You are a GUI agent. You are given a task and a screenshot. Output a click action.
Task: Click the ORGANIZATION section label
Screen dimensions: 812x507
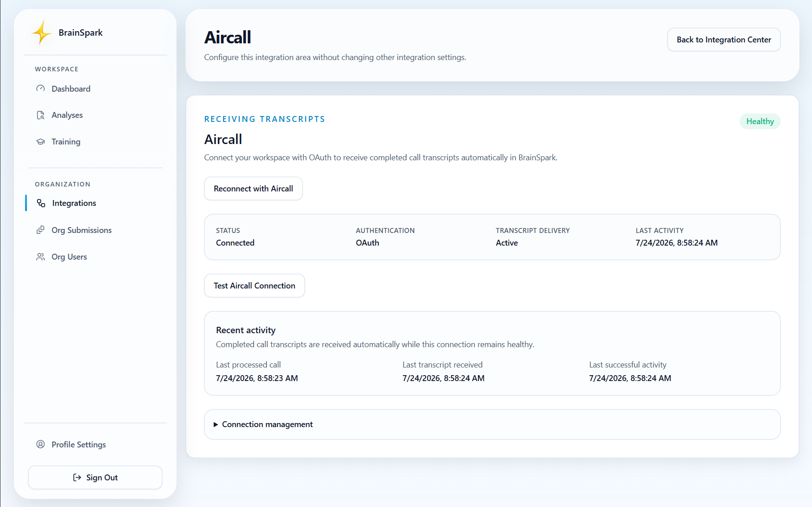coord(63,184)
